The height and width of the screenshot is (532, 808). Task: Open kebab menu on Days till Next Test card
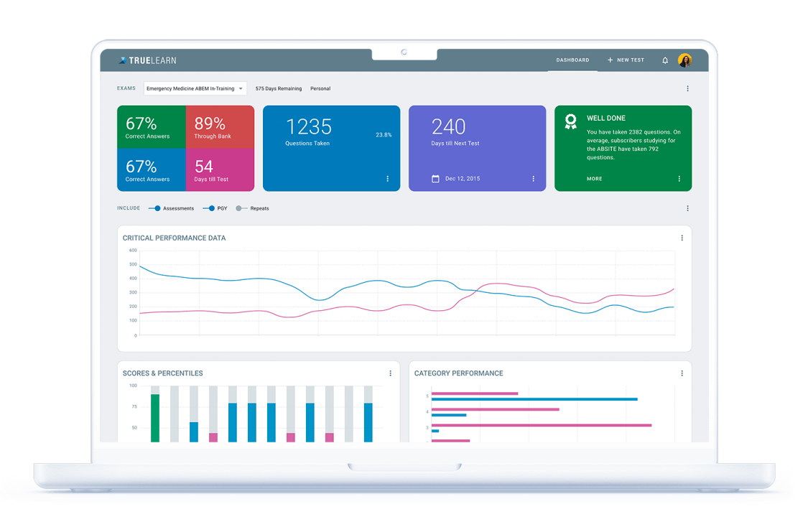534,179
